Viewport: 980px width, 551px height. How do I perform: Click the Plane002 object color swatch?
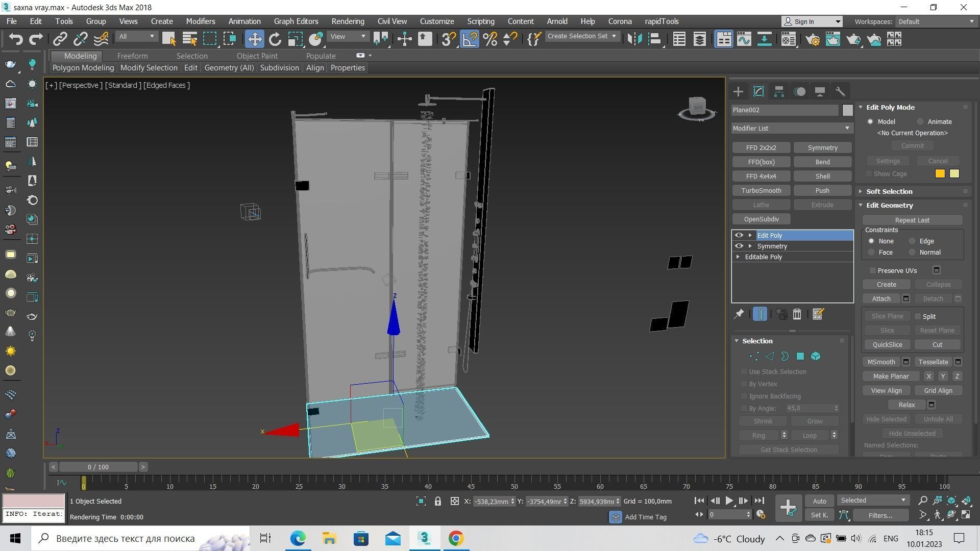click(x=847, y=110)
